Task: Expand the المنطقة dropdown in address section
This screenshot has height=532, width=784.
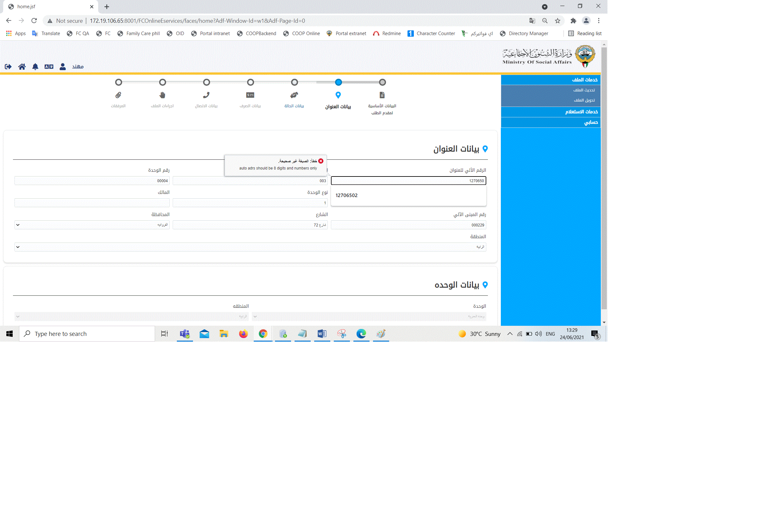Action: [250, 247]
